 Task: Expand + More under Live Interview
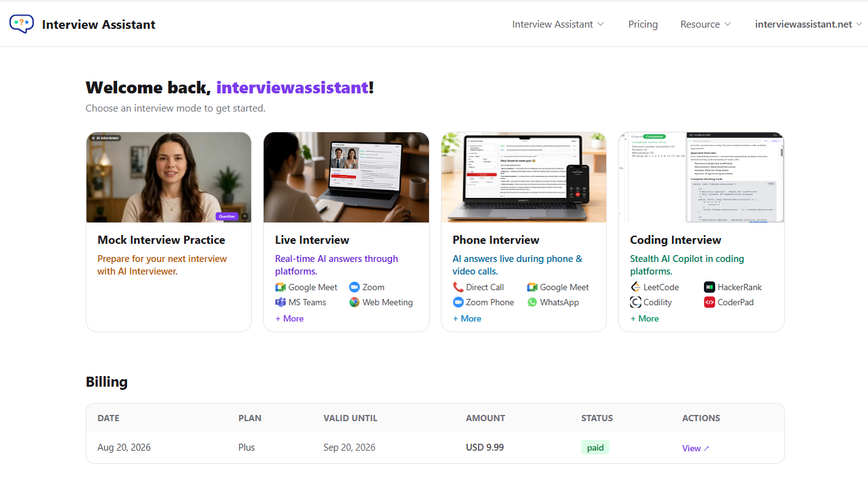pos(289,318)
